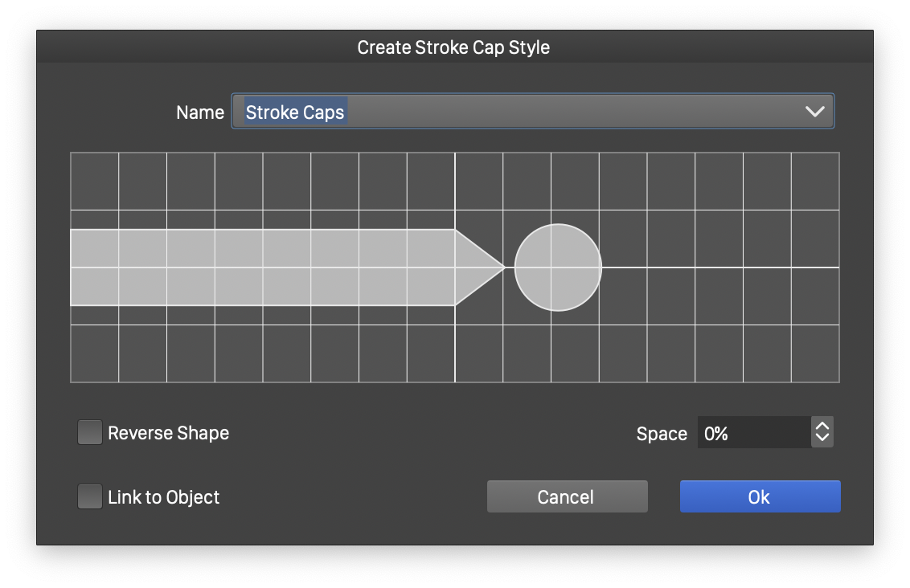
Task: Click the Name label beside the combo box
Action: pos(199,112)
